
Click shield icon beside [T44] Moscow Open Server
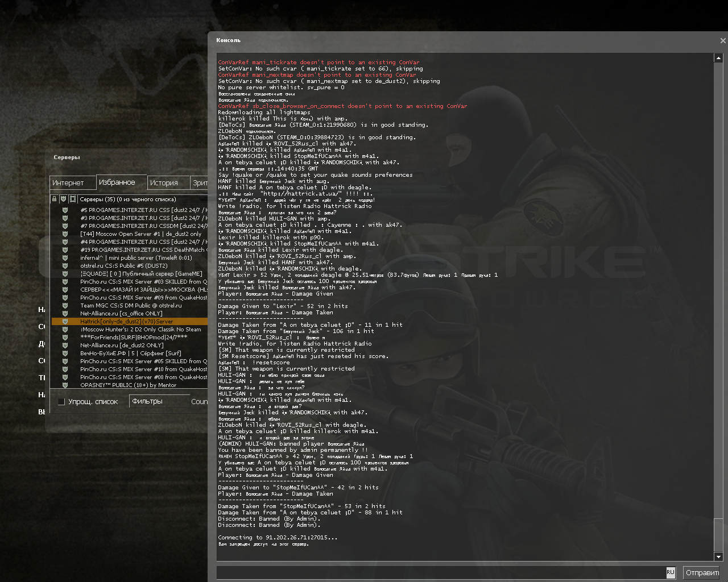coord(65,234)
